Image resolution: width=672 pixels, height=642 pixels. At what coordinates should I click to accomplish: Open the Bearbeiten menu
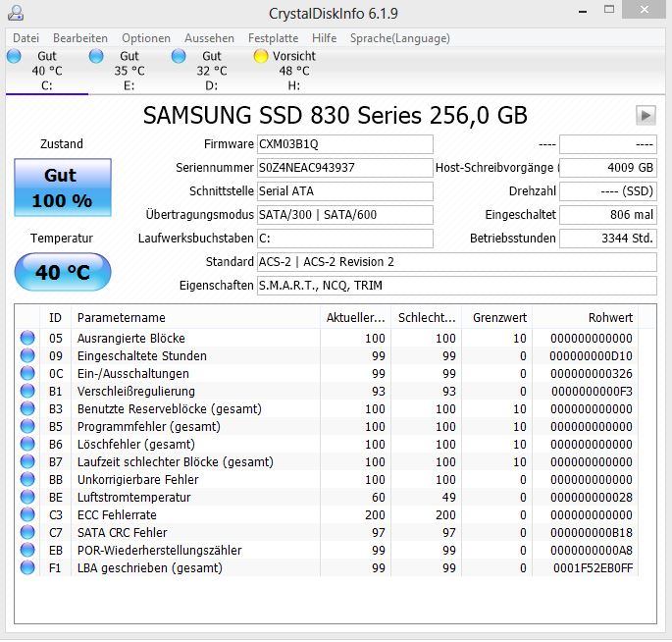click(x=80, y=38)
